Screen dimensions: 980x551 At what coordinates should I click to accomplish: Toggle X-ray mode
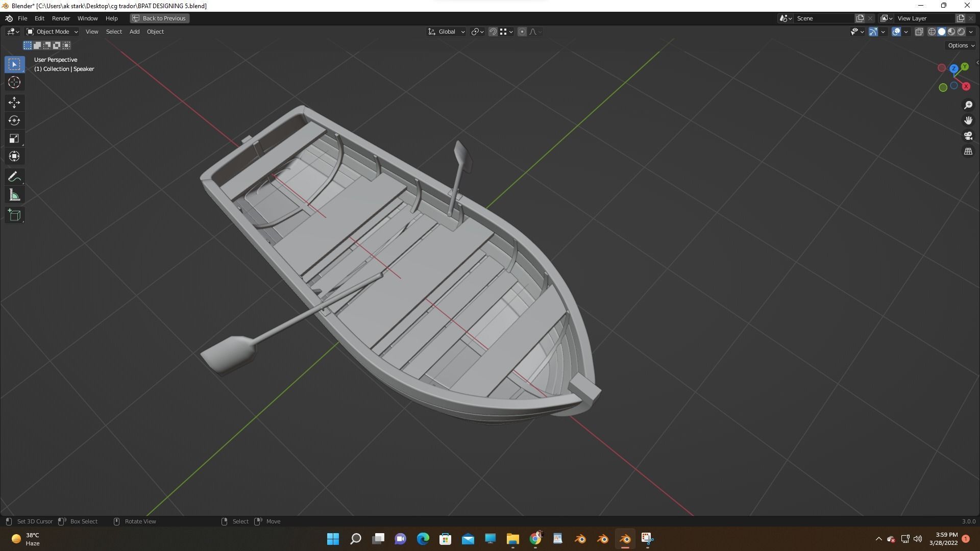pos(919,32)
